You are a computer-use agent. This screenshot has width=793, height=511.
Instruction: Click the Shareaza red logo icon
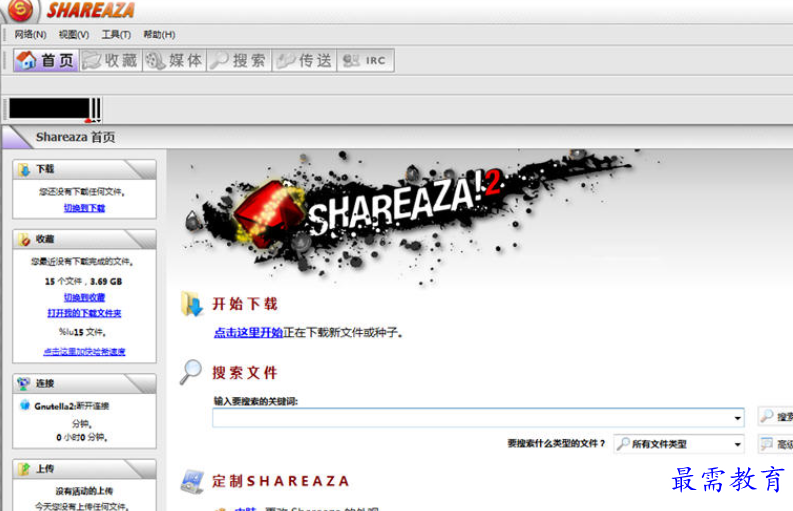click(20, 9)
